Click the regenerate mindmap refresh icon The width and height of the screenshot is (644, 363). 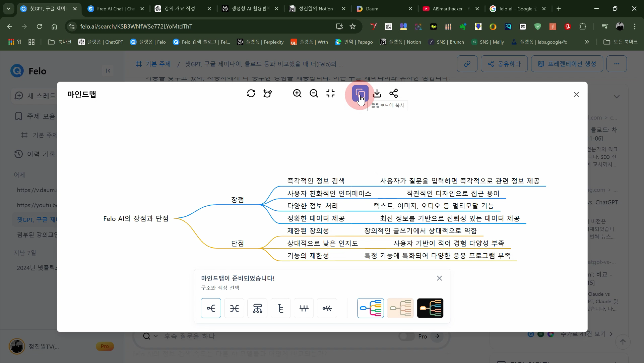[251, 93]
